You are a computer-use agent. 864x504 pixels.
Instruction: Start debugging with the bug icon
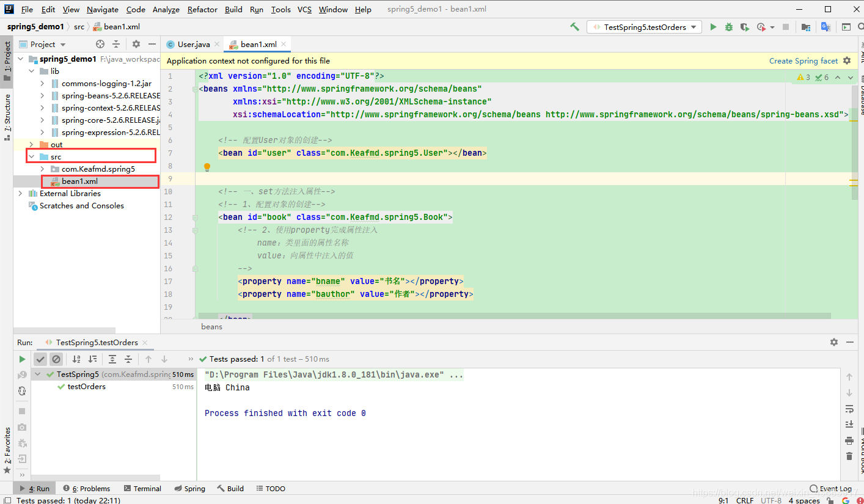pos(729,27)
